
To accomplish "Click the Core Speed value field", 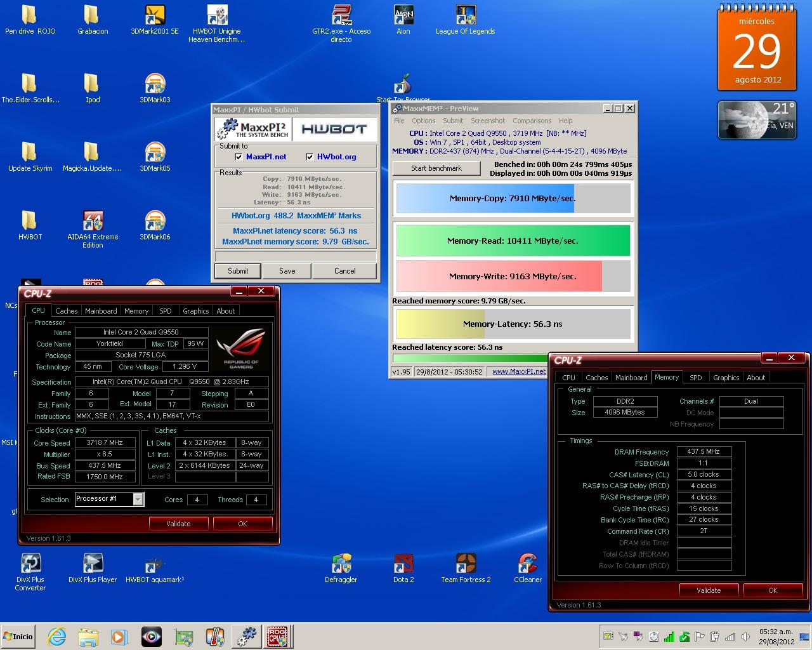I will [105, 443].
